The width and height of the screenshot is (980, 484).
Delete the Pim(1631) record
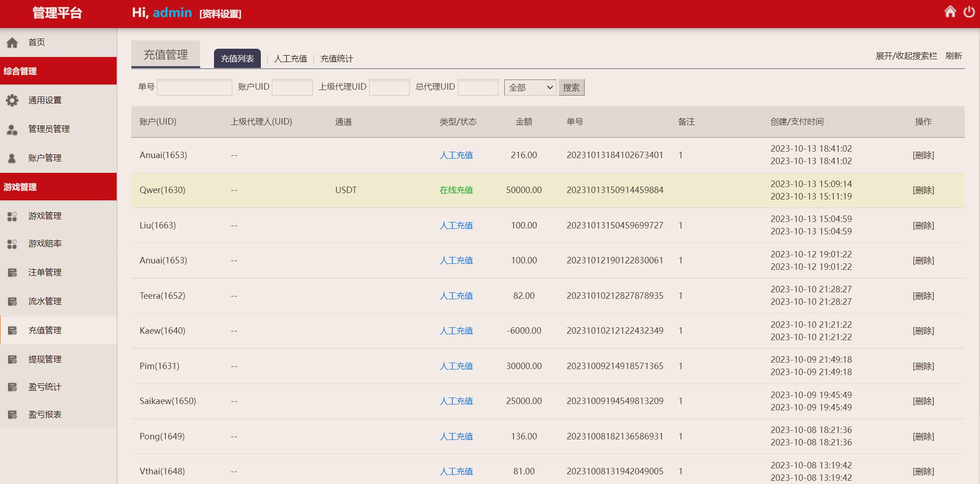pyautogui.click(x=923, y=366)
